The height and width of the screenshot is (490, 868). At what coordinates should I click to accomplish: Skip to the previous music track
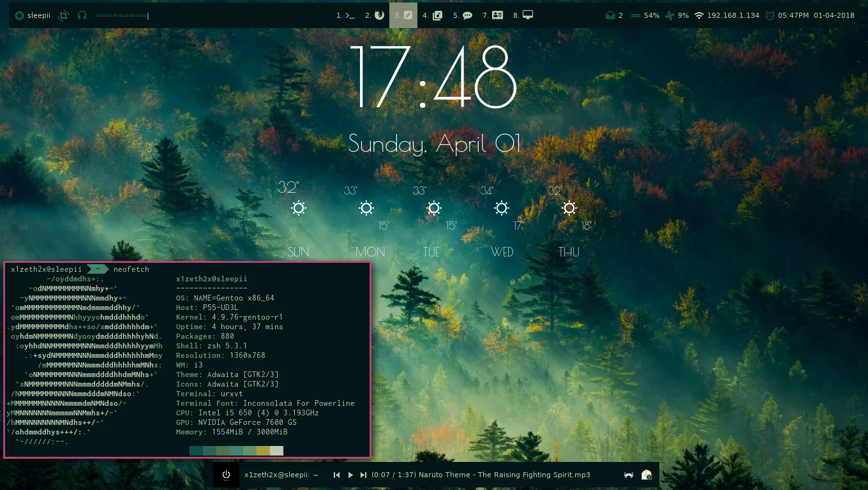tap(336, 475)
